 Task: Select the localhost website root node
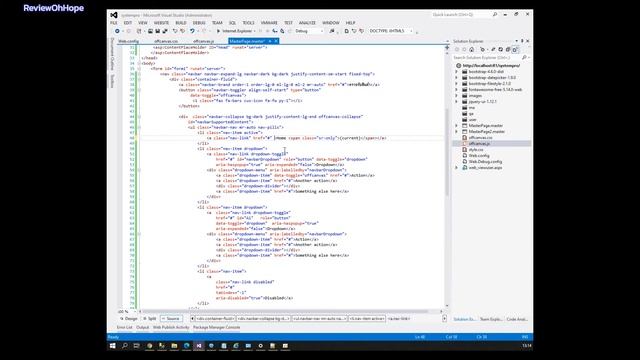coord(491,65)
